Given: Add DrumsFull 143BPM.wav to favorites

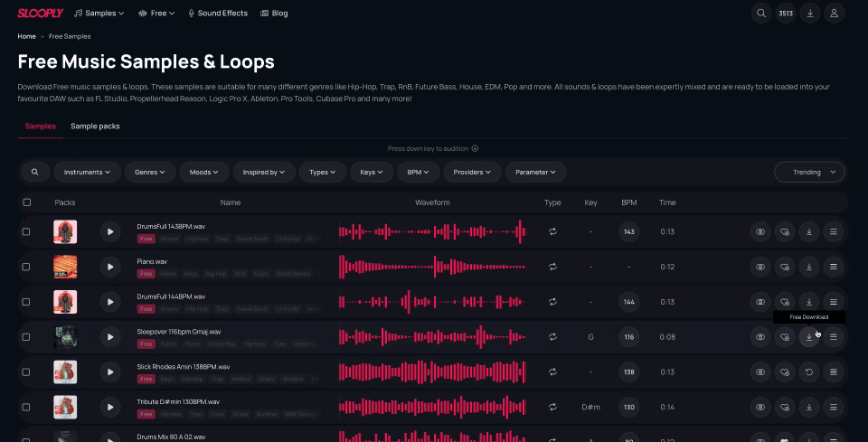Looking at the screenshot, I should (785, 232).
